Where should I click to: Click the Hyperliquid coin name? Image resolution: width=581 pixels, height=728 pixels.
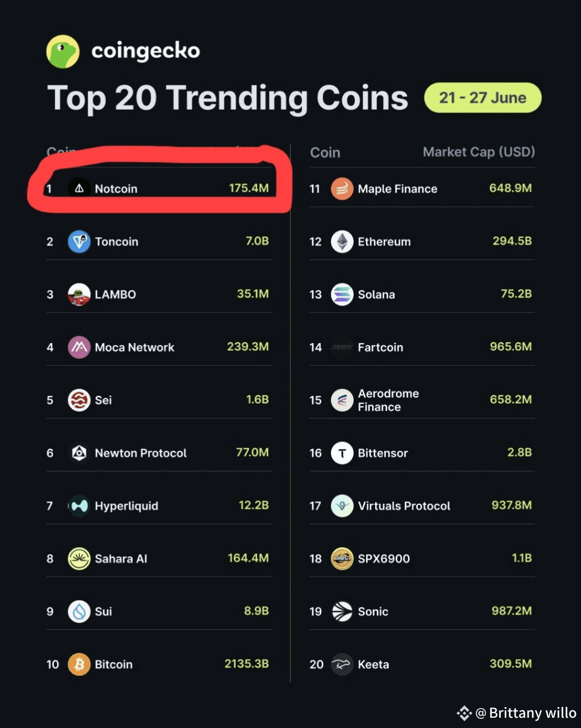pos(127,506)
